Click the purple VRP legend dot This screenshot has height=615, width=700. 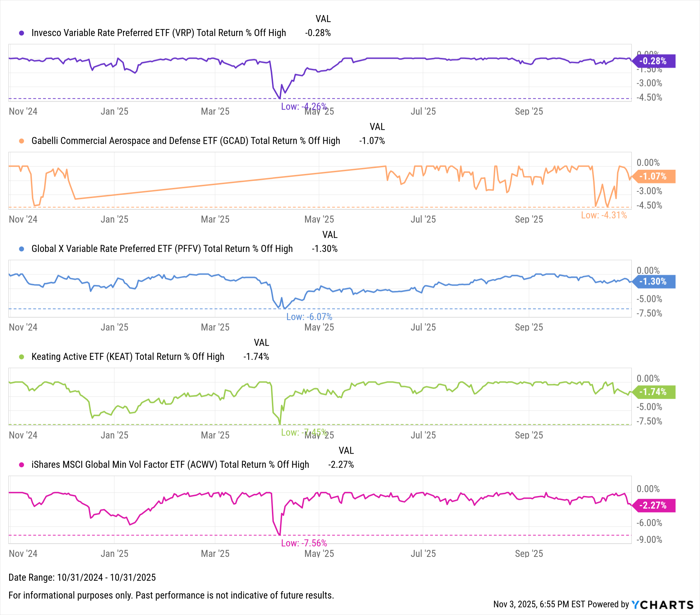point(22,33)
